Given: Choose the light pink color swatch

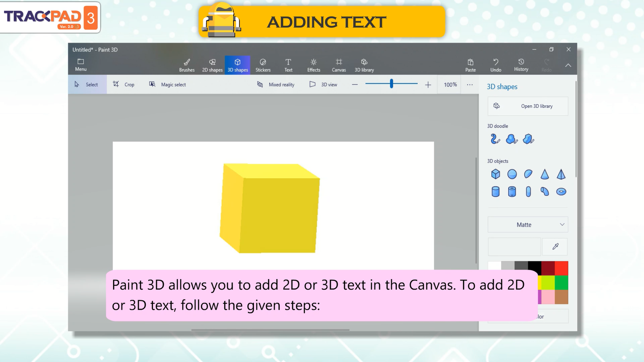Looking at the screenshot, I should point(548,297).
